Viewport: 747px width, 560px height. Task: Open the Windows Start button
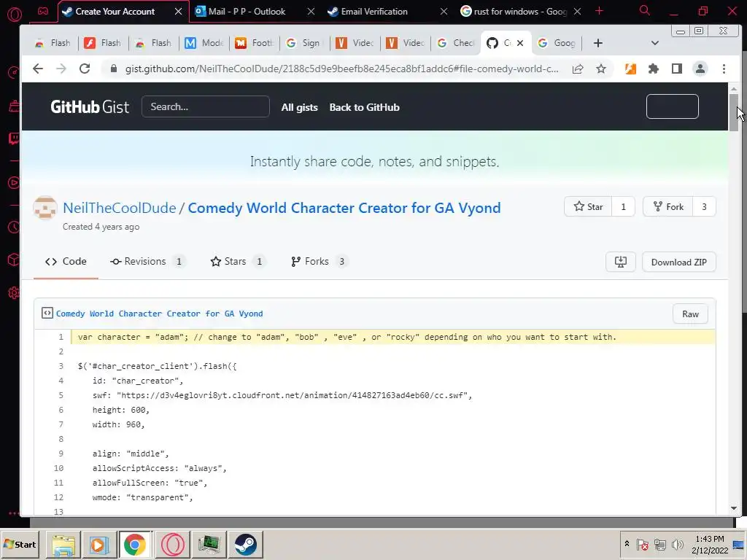[20, 544]
